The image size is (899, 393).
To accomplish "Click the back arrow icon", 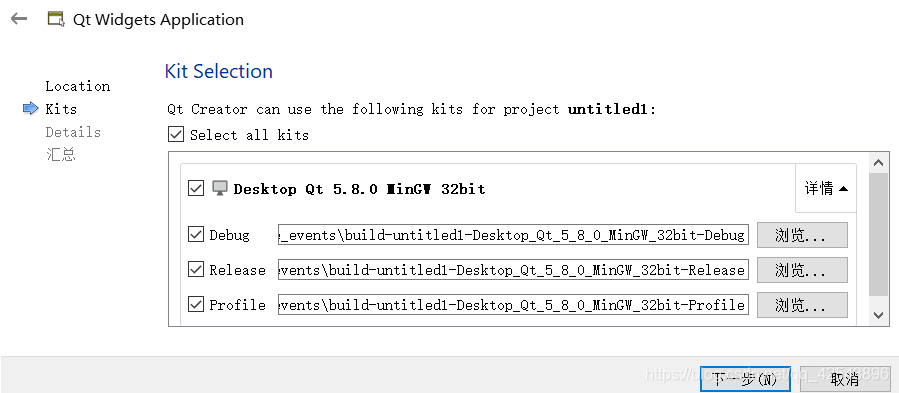I will point(19,19).
